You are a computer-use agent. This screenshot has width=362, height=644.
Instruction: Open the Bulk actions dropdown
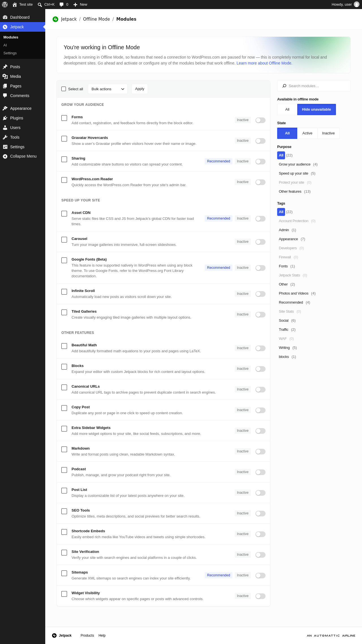pos(108,89)
